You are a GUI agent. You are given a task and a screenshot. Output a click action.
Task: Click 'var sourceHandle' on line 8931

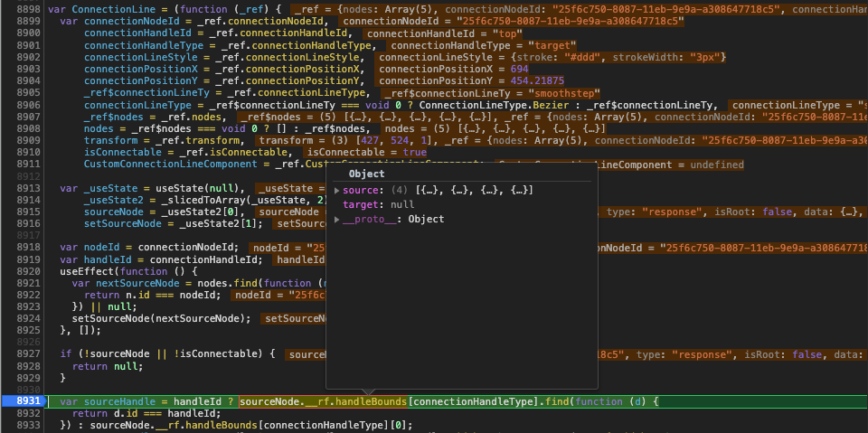tap(108, 401)
